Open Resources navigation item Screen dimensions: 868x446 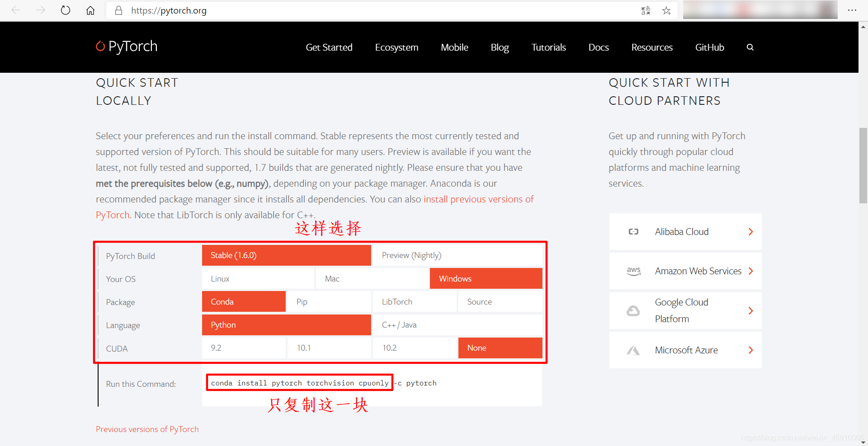(652, 47)
